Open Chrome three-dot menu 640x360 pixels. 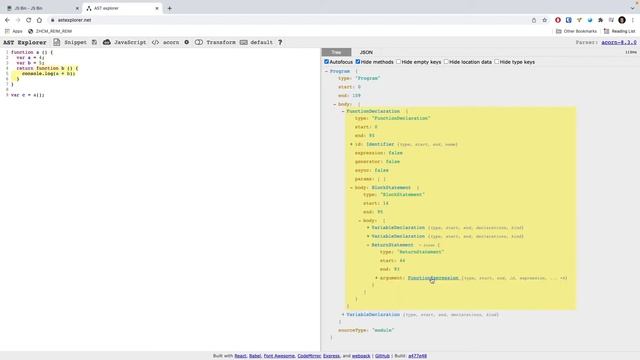(633, 20)
